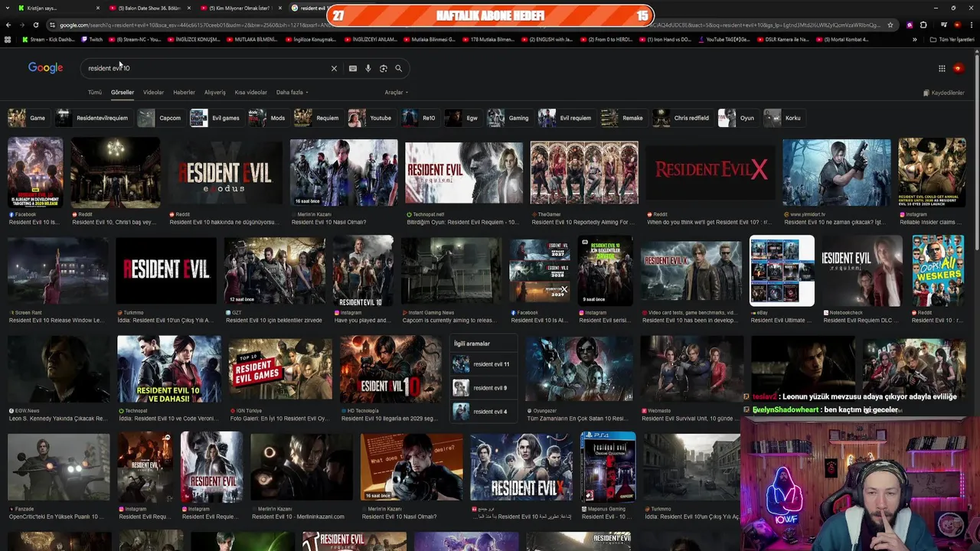Open the Google account avatar menu
Image resolution: width=980 pixels, height=551 pixels.
coord(958,68)
